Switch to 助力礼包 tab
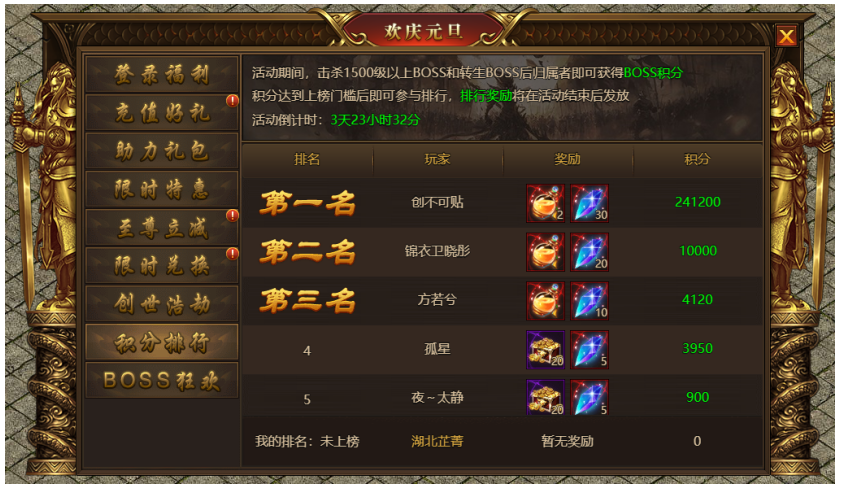 (162, 151)
